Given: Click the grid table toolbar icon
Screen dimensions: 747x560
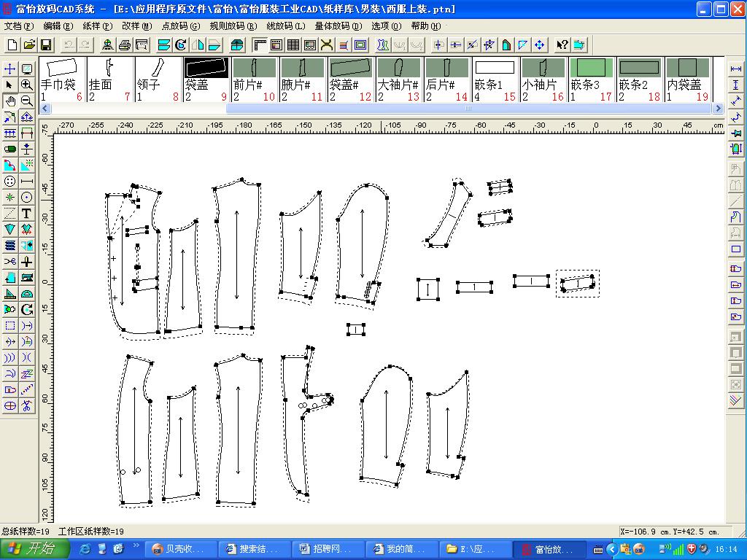Looking at the screenshot, I should [x=293, y=44].
